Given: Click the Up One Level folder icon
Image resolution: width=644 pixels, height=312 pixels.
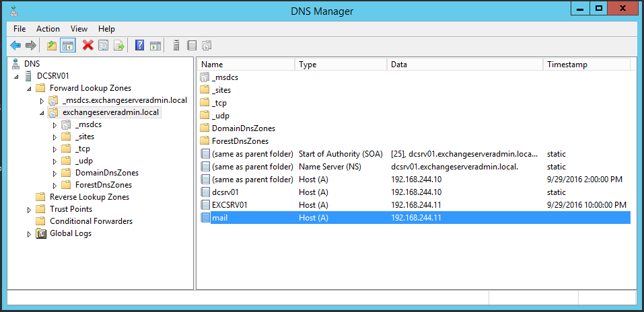Looking at the screenshot, I should tap(52, 46).
